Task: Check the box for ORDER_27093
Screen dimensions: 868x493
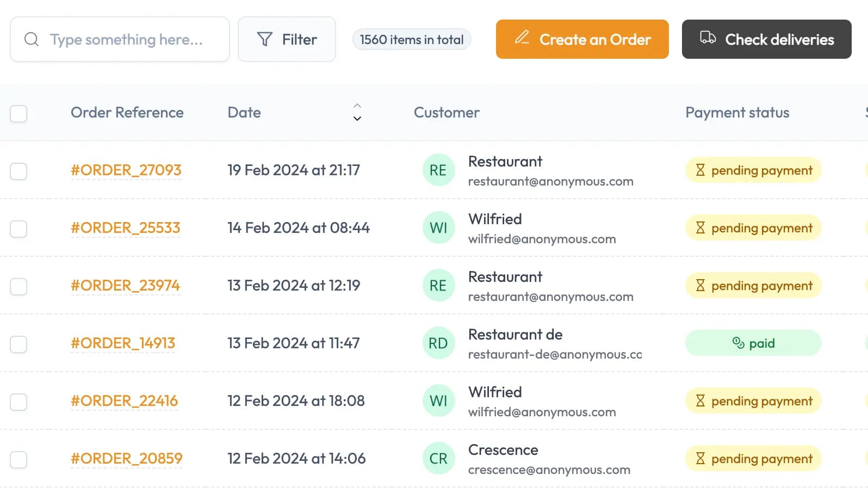Action: 18,171
